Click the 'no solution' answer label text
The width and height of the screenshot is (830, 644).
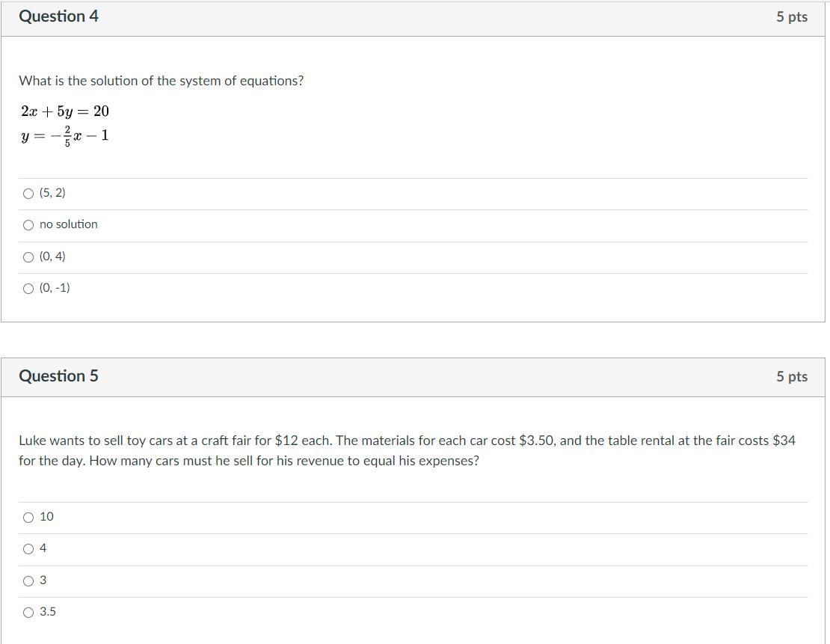[69, 224]
